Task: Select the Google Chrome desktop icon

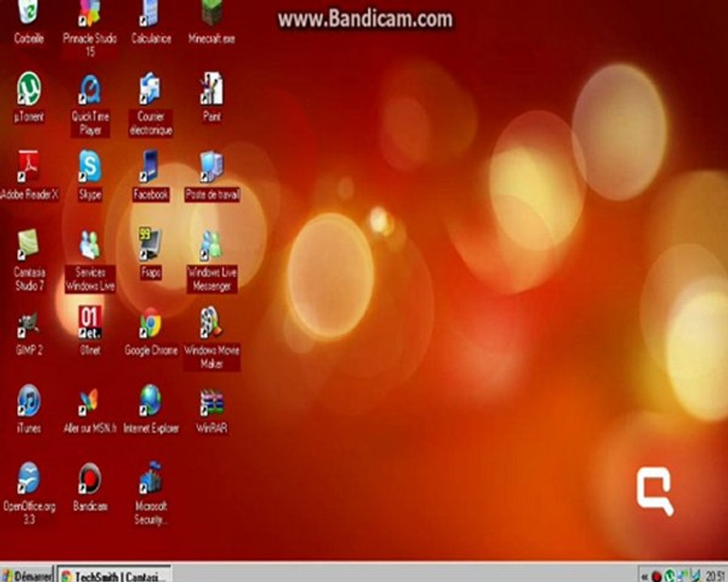Action: 150,322
